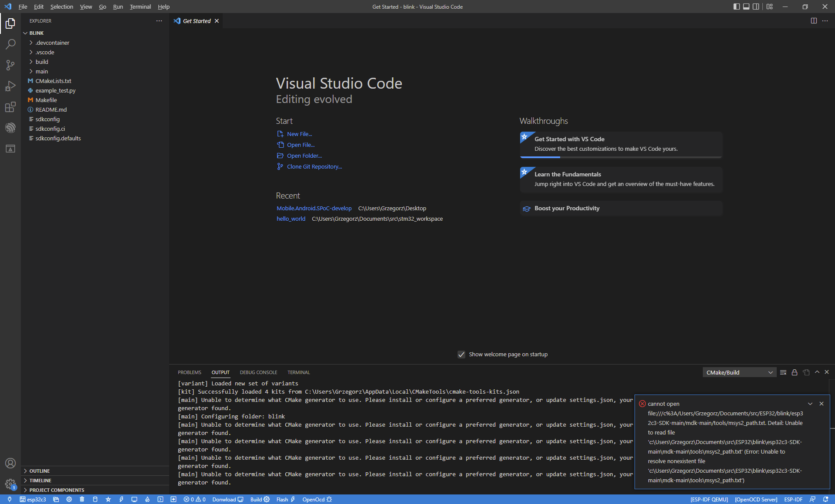This screenshot has height=504, width=835.
Task: Click the trash full clean icon in status bar
Action: tap(82, 500)
